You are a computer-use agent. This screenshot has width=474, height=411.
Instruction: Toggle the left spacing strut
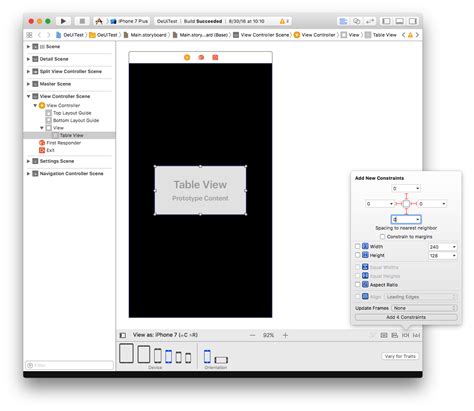tap(398, 204)
